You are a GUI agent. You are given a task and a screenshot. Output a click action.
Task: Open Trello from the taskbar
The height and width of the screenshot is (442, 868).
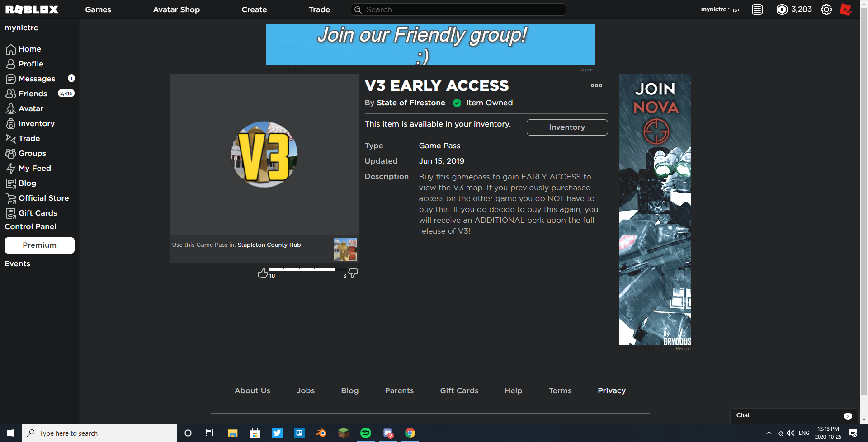299,433
